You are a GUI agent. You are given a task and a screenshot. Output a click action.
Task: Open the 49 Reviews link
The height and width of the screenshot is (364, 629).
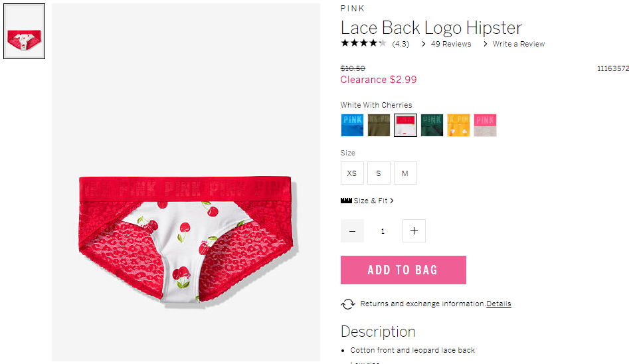(450, 44)
